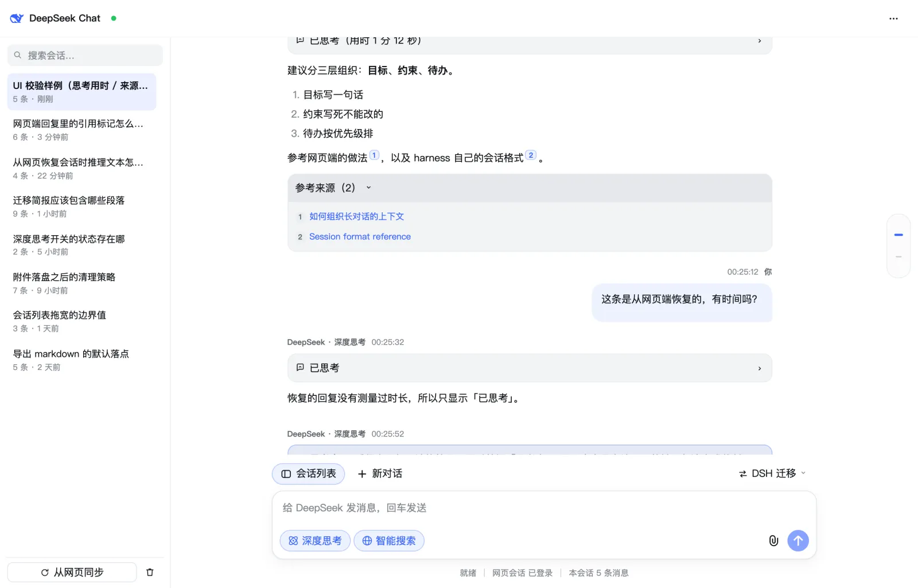
Task: Click the 就绪 status indicator
Action: pos(468,573)
